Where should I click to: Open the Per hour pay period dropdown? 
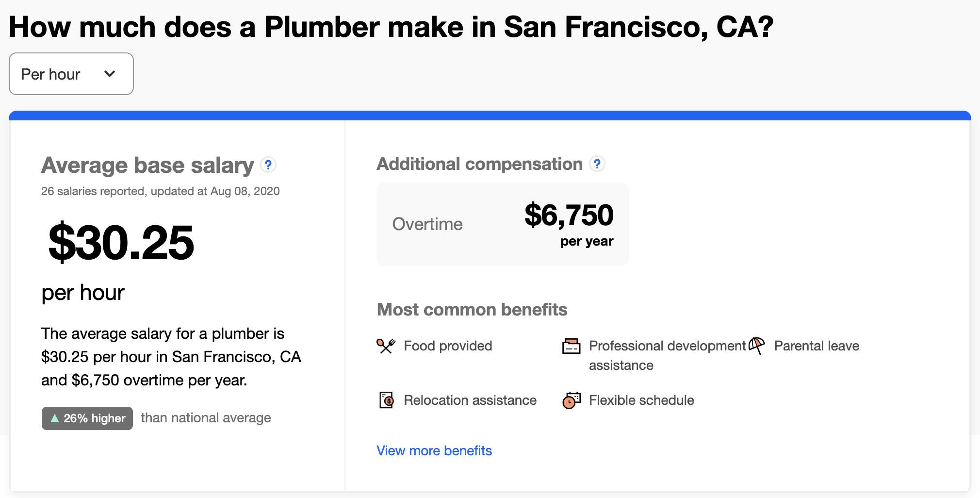(71, 74)
